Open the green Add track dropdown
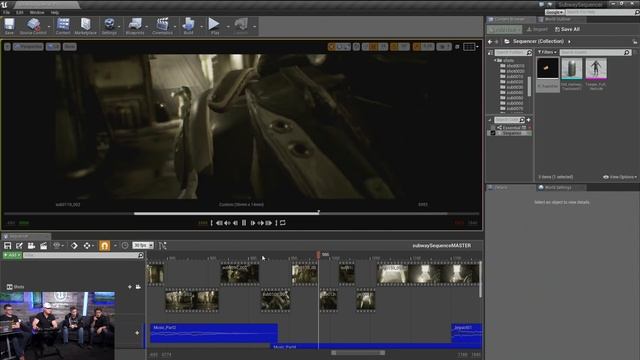Viewport: 640px width, 360px height. point(12,255)
